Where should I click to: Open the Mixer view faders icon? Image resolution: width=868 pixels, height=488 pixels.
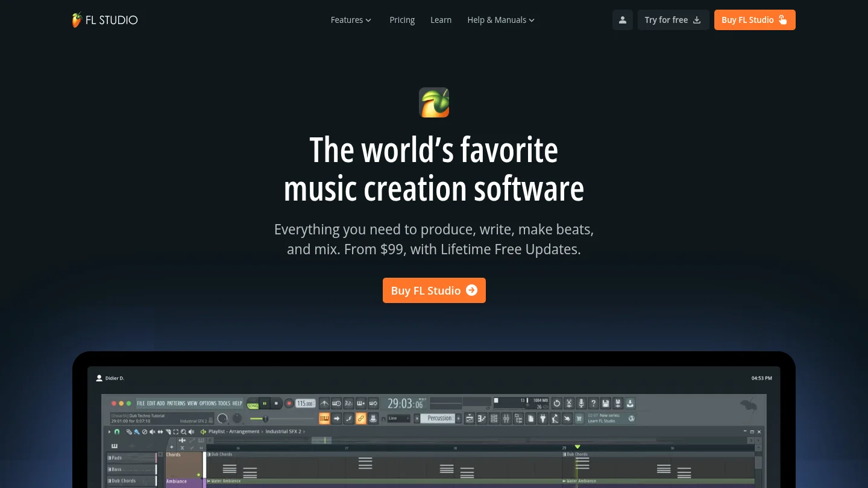coord(506,418)
